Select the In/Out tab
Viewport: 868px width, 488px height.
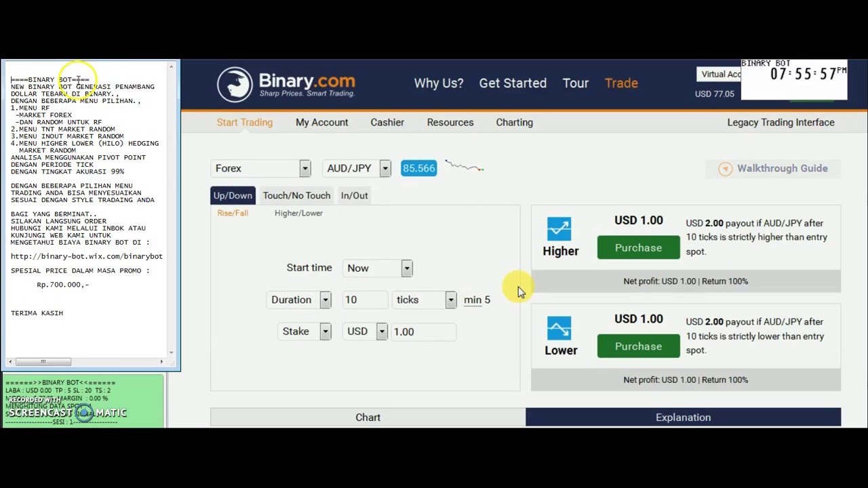(354, 195)
